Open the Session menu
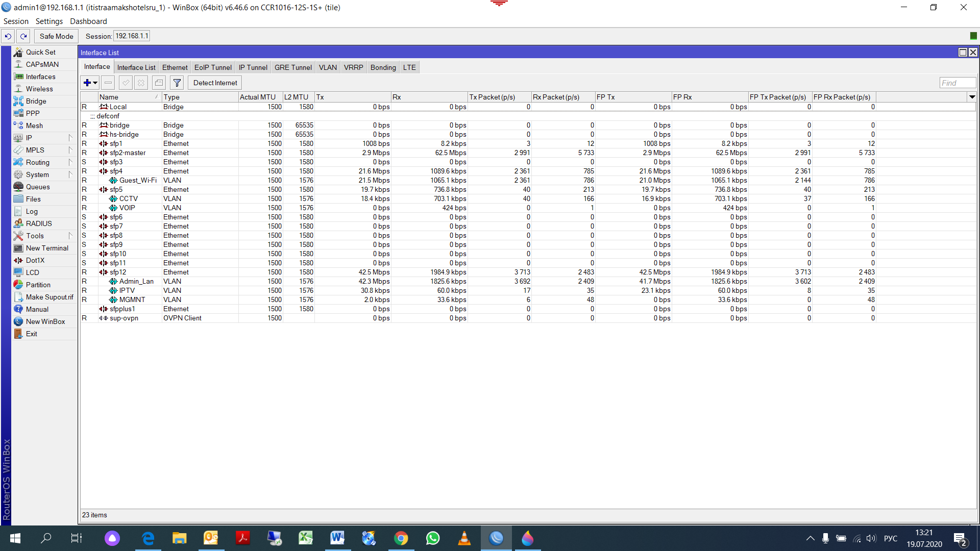980x551 pixels. [x=16, y=21]
